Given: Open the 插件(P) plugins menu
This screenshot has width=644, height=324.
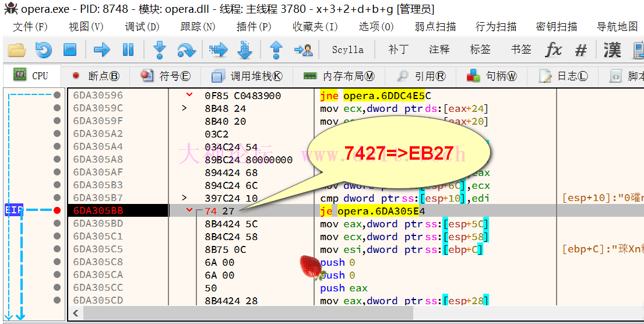Looking at the screenshot, I should pyautogui.click(x=254, y=27).
